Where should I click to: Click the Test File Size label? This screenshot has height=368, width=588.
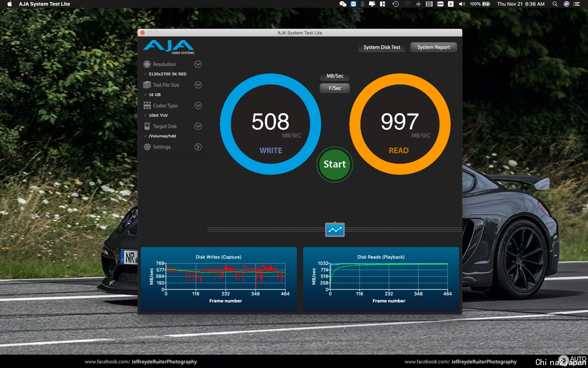click(x=166, y=85)
